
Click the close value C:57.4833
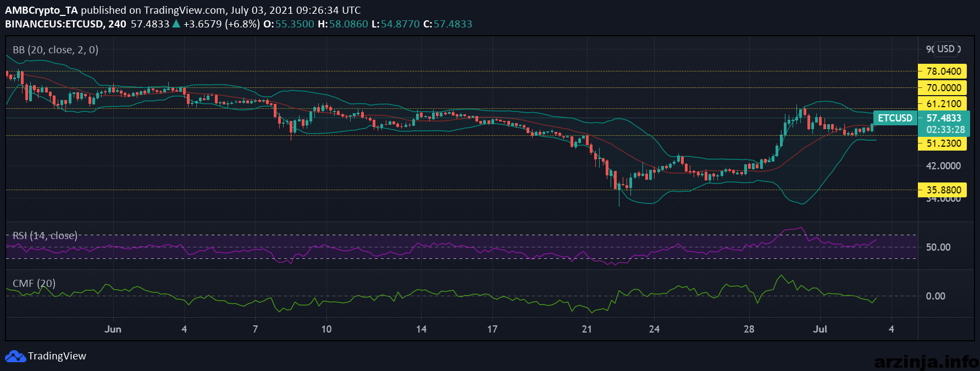coord(448,24)
